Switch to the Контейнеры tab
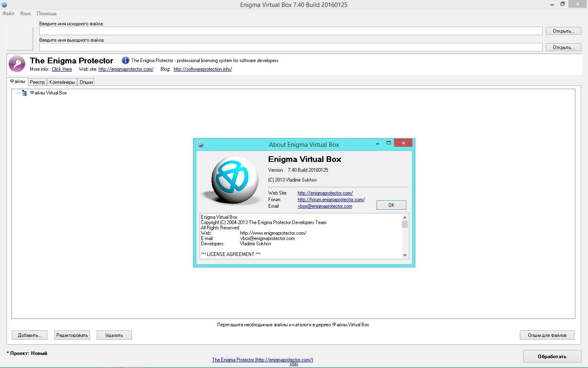Viewport: 588px width, 368px height. [62, 82]
